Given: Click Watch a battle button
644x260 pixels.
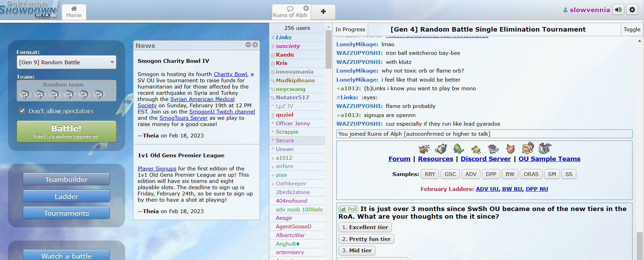Looking at the screenshot, I should coord(66,255).
